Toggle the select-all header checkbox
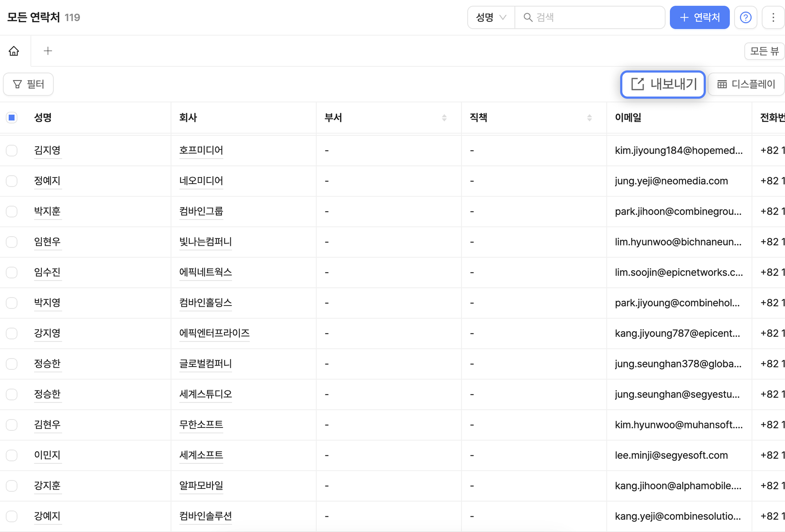This screenshot has width=785, height=532. click(x=12, y=118)
